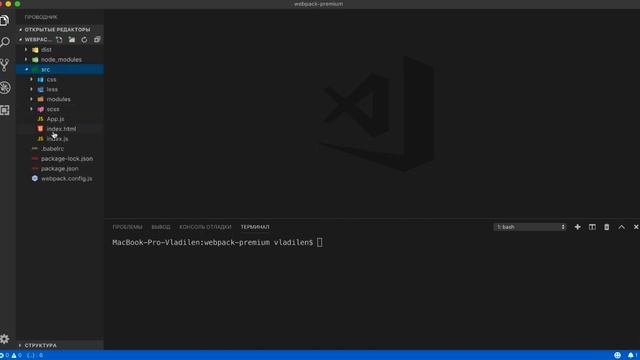Expand the css folder

click(x=60, y=80)
